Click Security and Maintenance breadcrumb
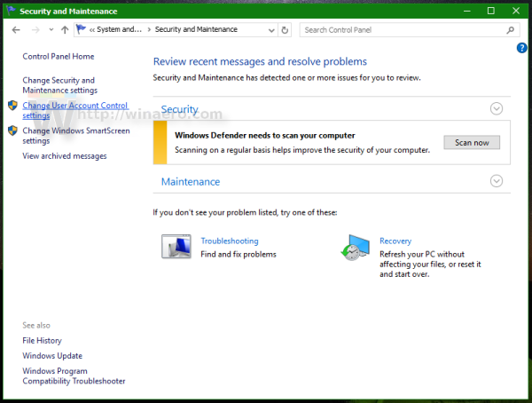The width and height of the screenshot is (532, 403). (196, 29)
